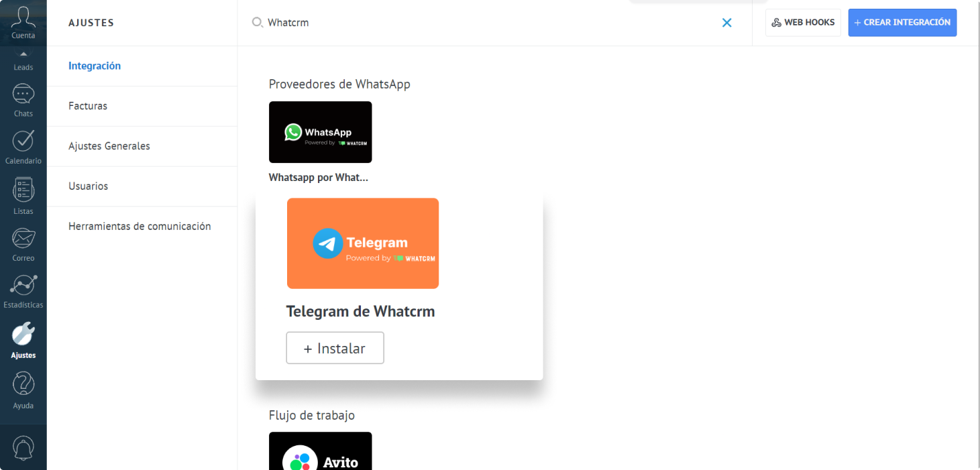The height and width of the screenshot is (470, 980).
Task: Click the notifications bell icon
Action: pos(23,448)
